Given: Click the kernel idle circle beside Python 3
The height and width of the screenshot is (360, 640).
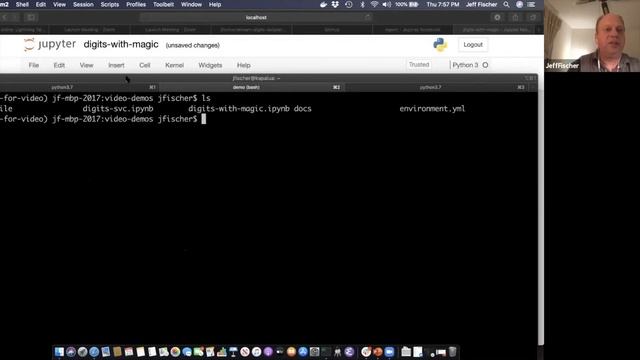Looking at the screenshot, I should click(485, 65).
